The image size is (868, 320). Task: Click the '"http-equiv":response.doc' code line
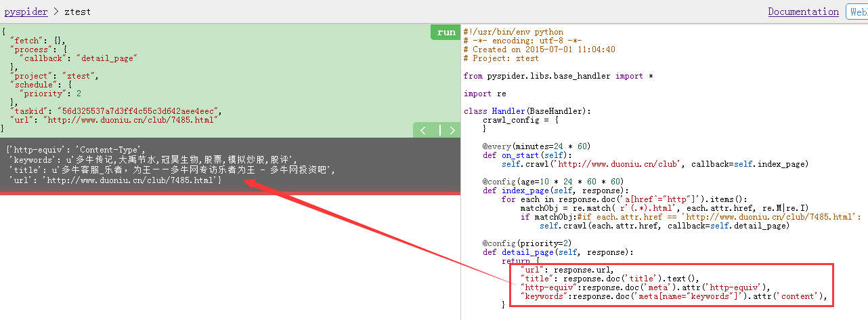645,287
